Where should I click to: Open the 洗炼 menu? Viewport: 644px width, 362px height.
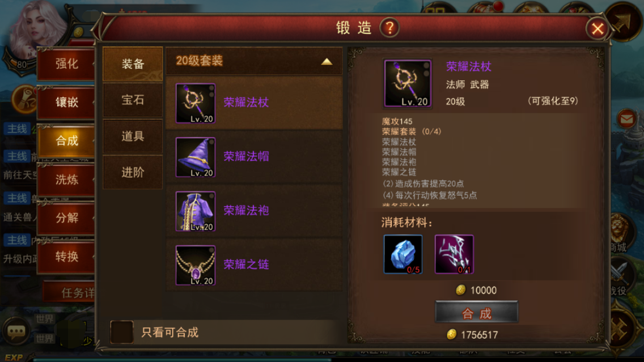pos(66,180)
